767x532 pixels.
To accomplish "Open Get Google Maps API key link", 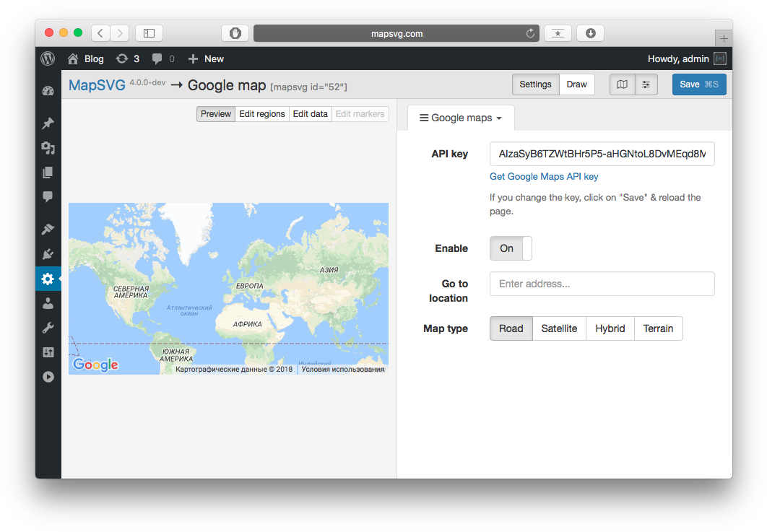I will click(543, 177).
